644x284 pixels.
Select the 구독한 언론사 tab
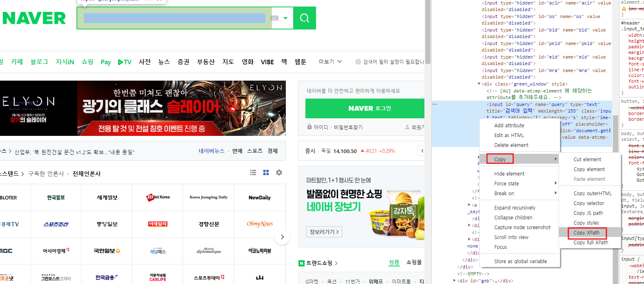46,174
